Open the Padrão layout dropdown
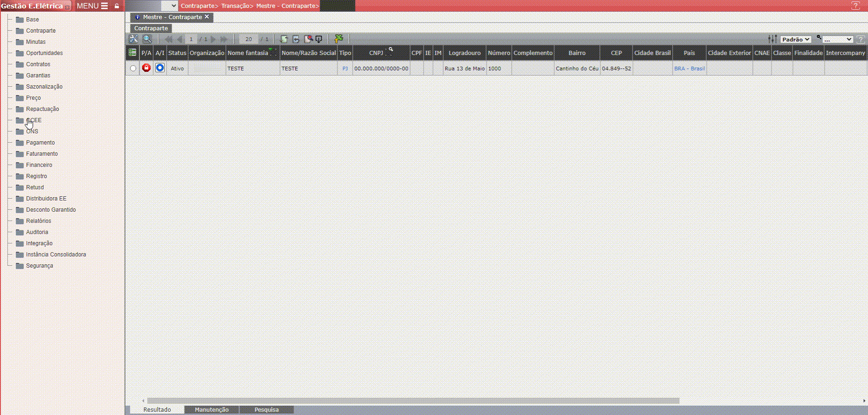The height and width of the screenshot is (415, 868). pos(796,40)
